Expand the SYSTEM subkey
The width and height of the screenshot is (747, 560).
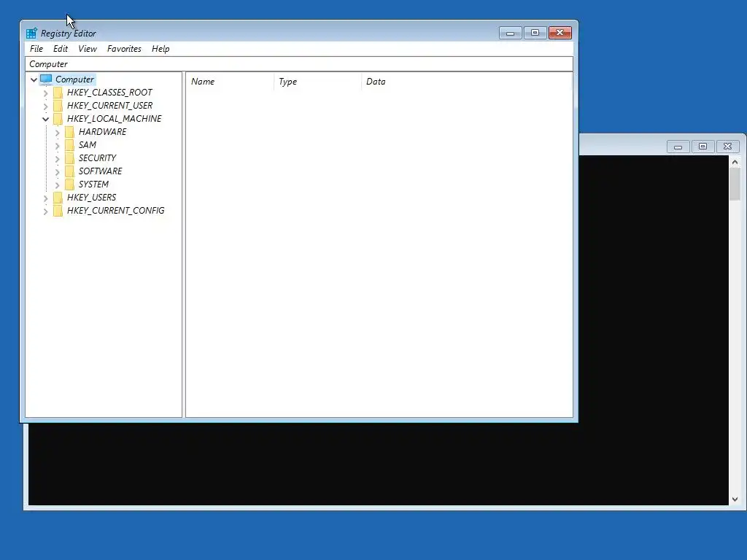[x=57, y=184]
